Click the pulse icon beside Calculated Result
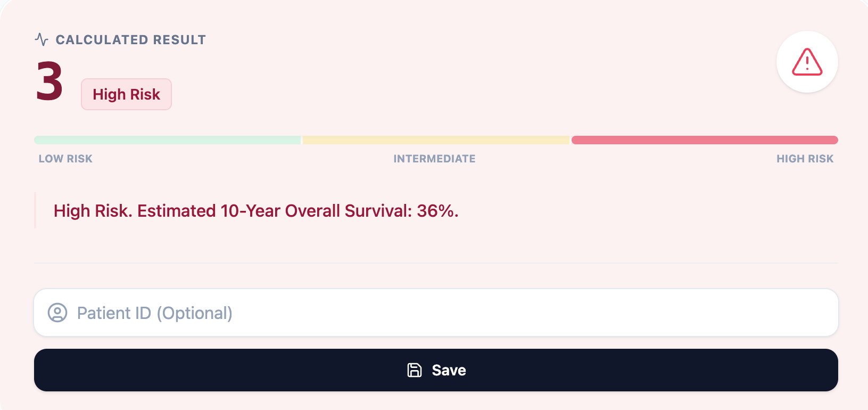Viewport: 868px width, 410px height. (42, 39)
